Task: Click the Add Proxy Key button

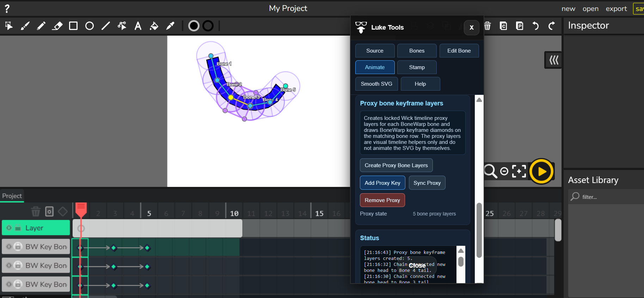Action: click(x=382, y=183)
